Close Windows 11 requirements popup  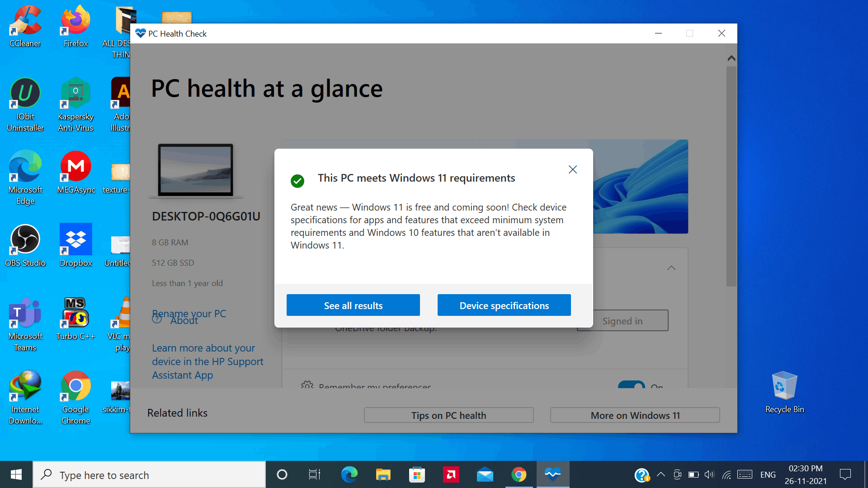(x=572, y=169)
